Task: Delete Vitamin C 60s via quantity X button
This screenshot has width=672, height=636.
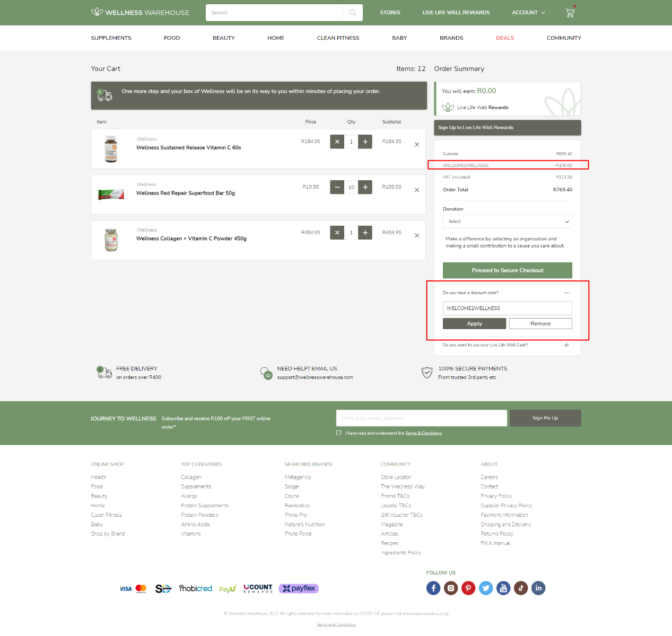Action: coord(337,142)
